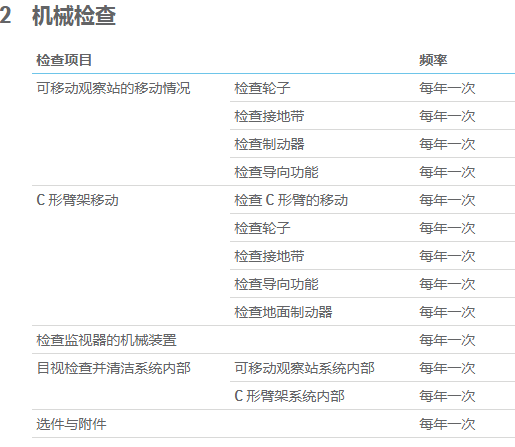The image size is (515, 447).
Task: Click 检查轮子 in the 可移动观察站的移动情况 group
Action: point(262,88)
